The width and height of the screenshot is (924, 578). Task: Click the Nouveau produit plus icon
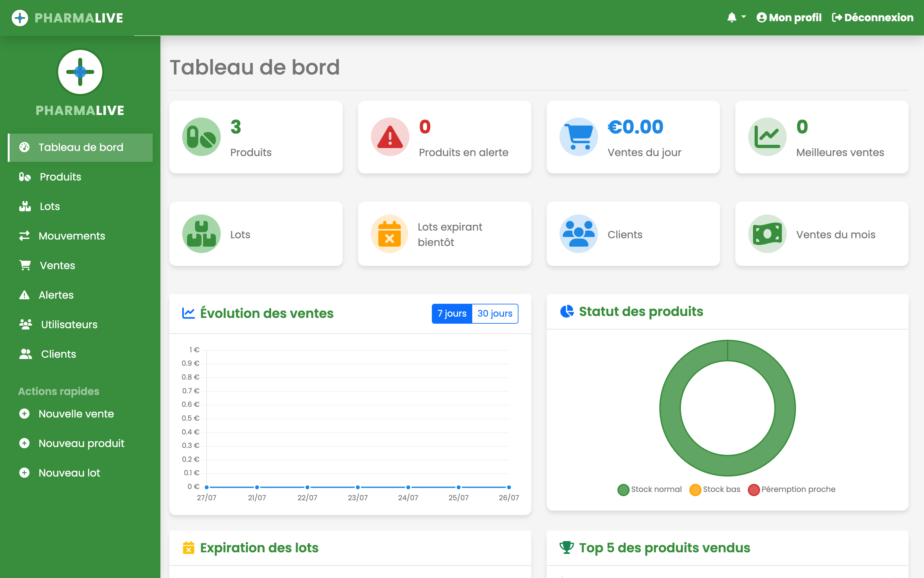(x=24, y=443)
